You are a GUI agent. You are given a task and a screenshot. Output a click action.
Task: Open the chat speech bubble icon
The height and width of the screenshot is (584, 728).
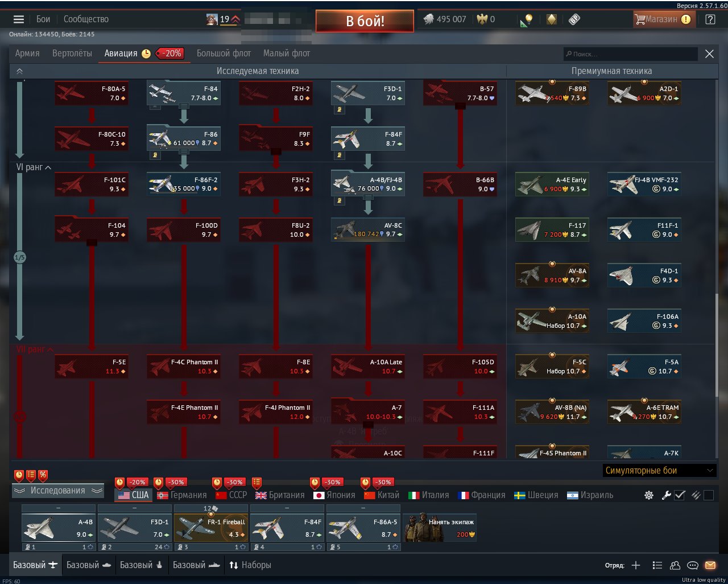click(x=693, y=565)
